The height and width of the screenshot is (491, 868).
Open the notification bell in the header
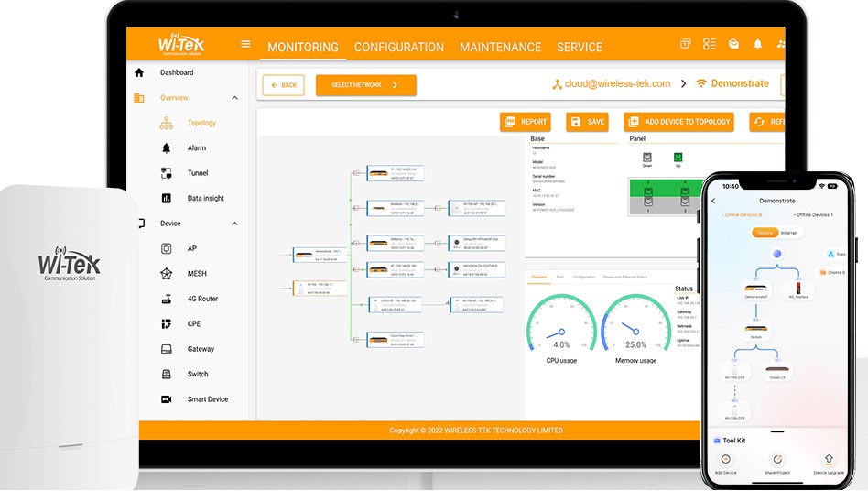(x=758, y=44)
